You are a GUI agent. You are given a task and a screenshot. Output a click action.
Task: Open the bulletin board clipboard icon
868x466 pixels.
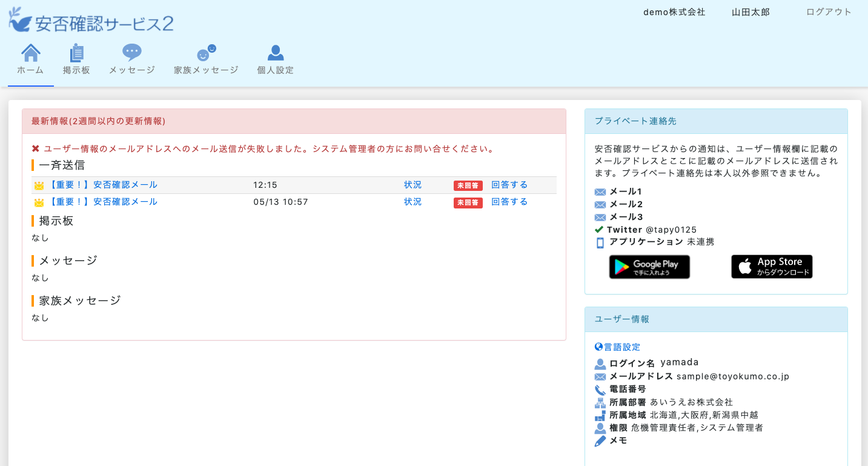pyautogui.click(x=76, y=53)
